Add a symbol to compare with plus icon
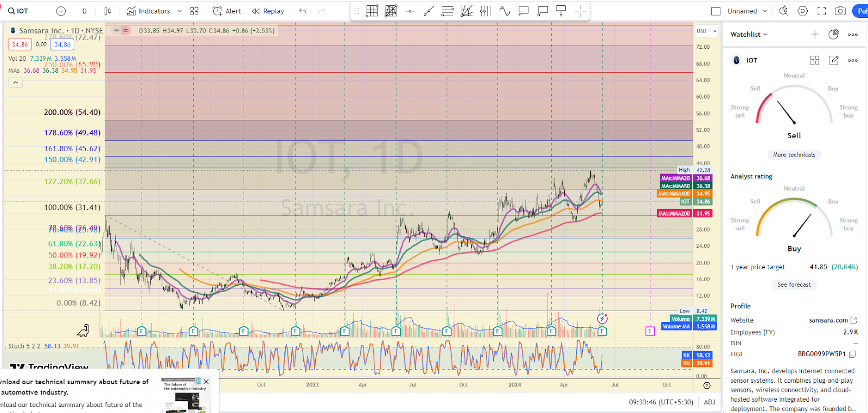The height and width of the screenshot is (413, 868). click(61, 11)
